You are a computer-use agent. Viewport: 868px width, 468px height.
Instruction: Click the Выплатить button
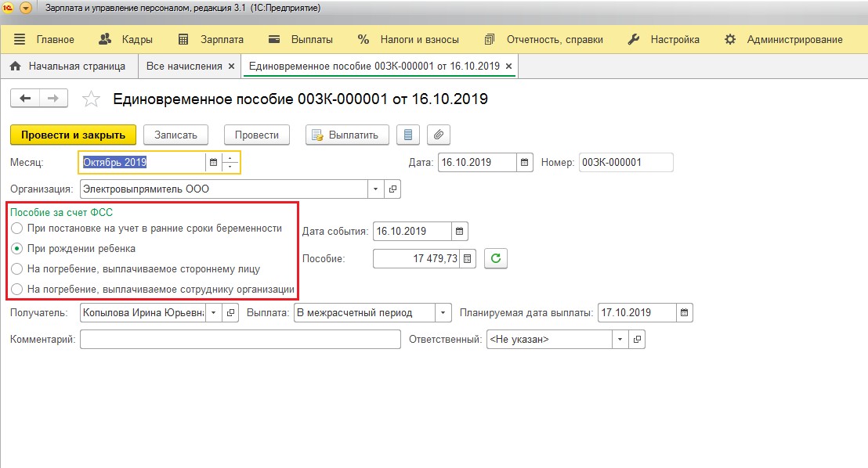347,135
